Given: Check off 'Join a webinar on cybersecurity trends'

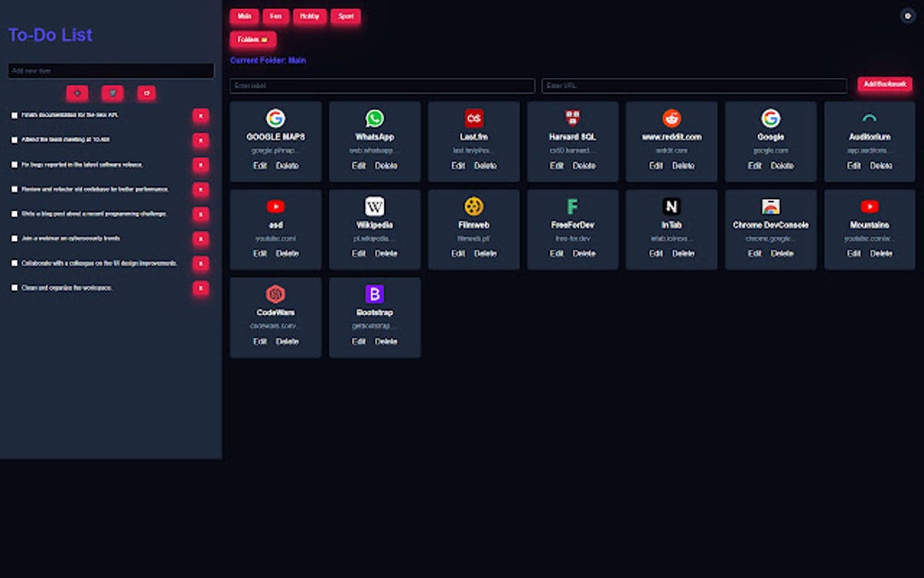Looking at the screenshot, I should [14, 238].
